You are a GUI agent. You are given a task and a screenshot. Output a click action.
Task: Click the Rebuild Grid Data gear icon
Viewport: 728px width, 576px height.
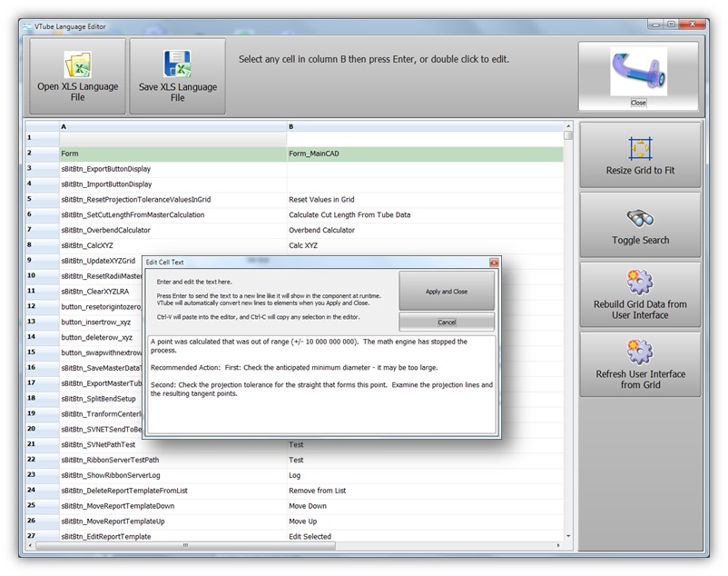pos(640,282)
